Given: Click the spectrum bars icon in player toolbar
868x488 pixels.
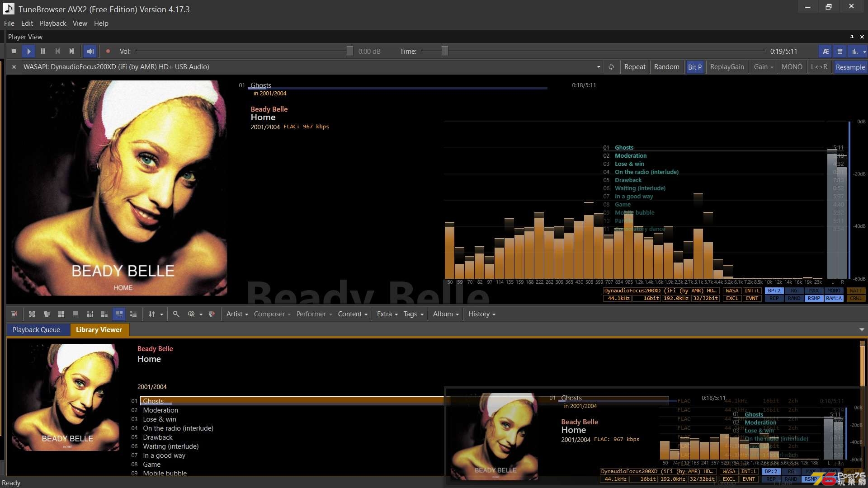Looking at the screenshot, I should [854, 52].
